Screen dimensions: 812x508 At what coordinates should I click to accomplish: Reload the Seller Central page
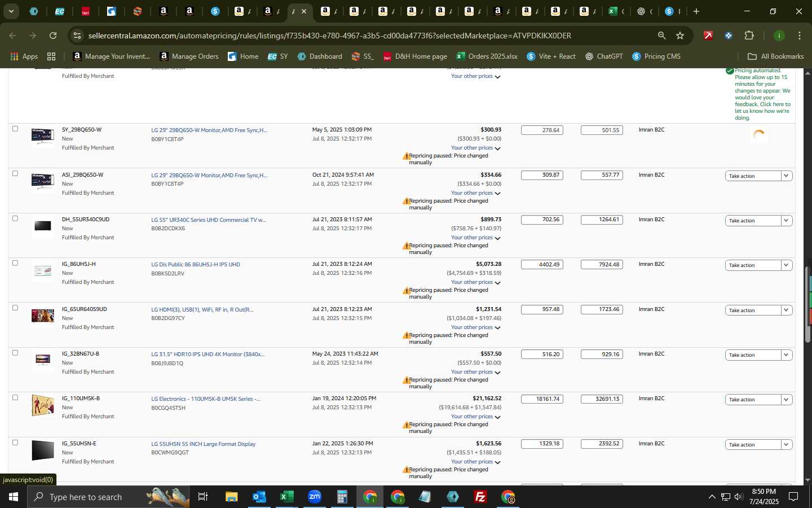53,36
